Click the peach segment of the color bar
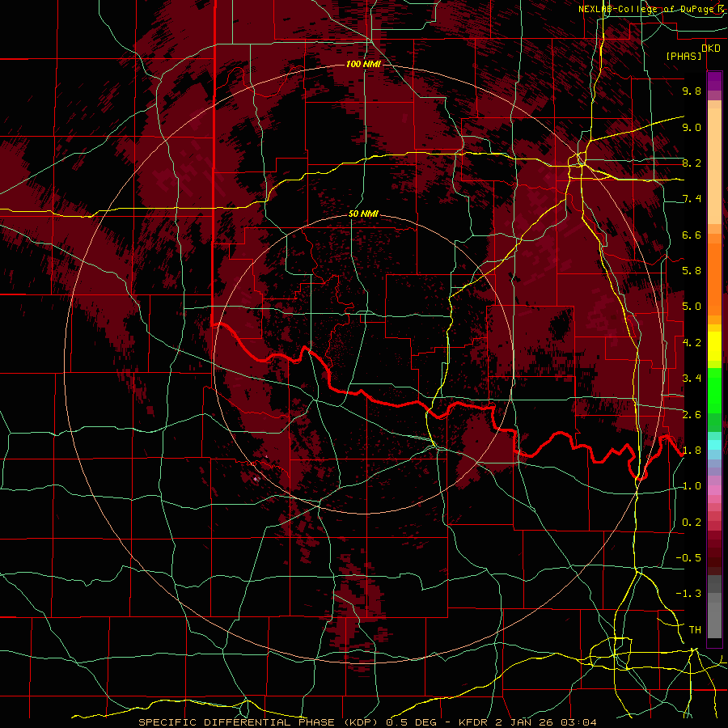728x728 pixels. 714,163
